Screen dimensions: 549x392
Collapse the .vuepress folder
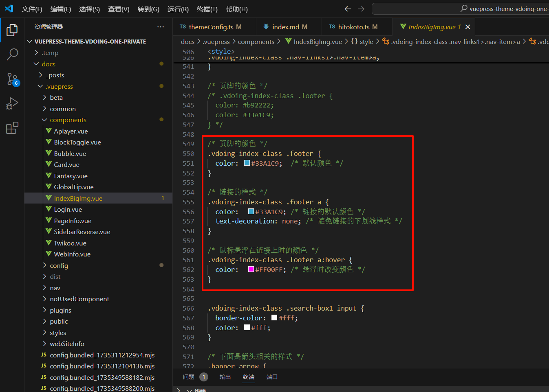98,86
